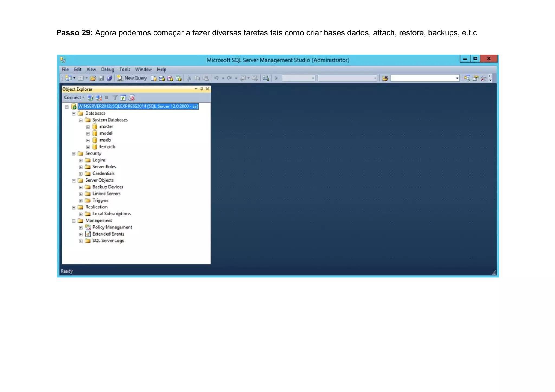This screenshot has width=555, height=392.
Task: Click the Analysis Services DMX Query icon
Action: [170, 79]
